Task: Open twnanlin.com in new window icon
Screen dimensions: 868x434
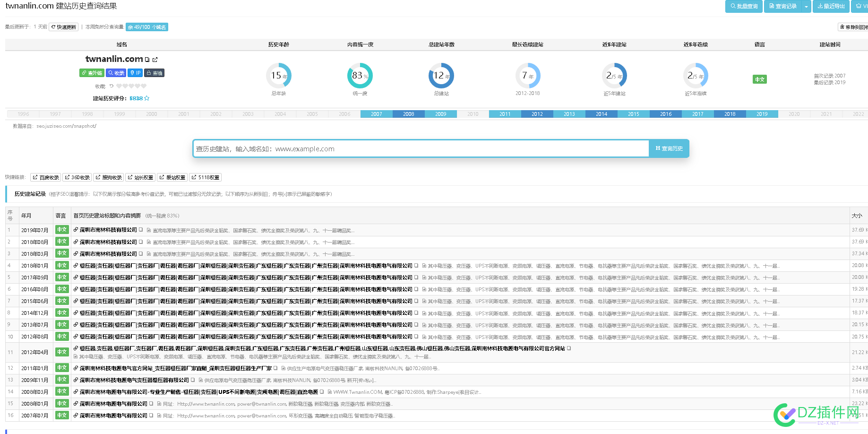Action: pyautogui.click(x=155, y=60)
